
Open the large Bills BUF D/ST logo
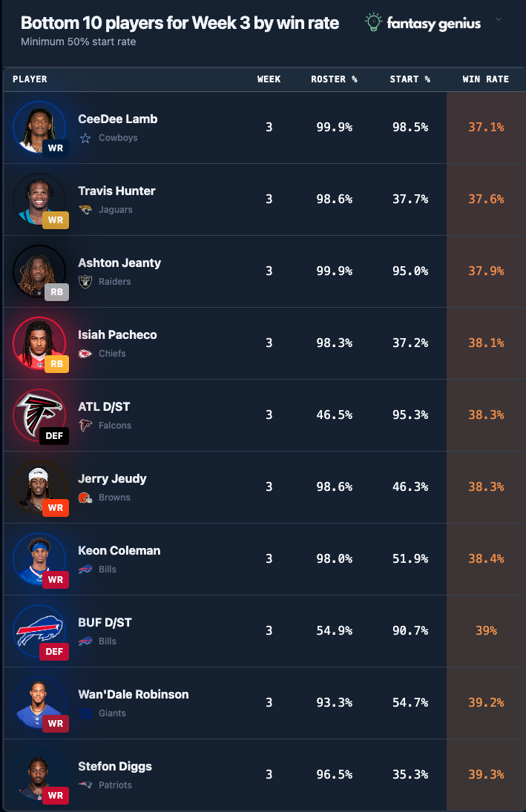pos(39,631)
